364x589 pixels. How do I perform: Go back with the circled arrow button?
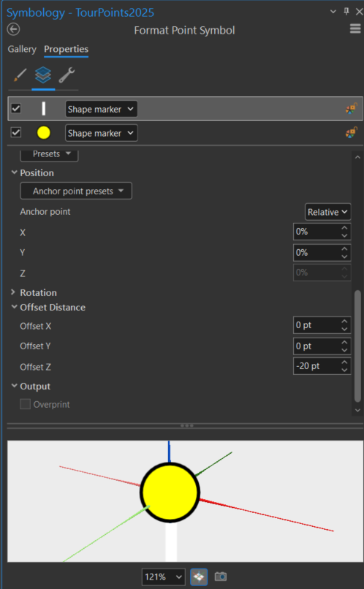pyautogui.click(x=14, y=29)
